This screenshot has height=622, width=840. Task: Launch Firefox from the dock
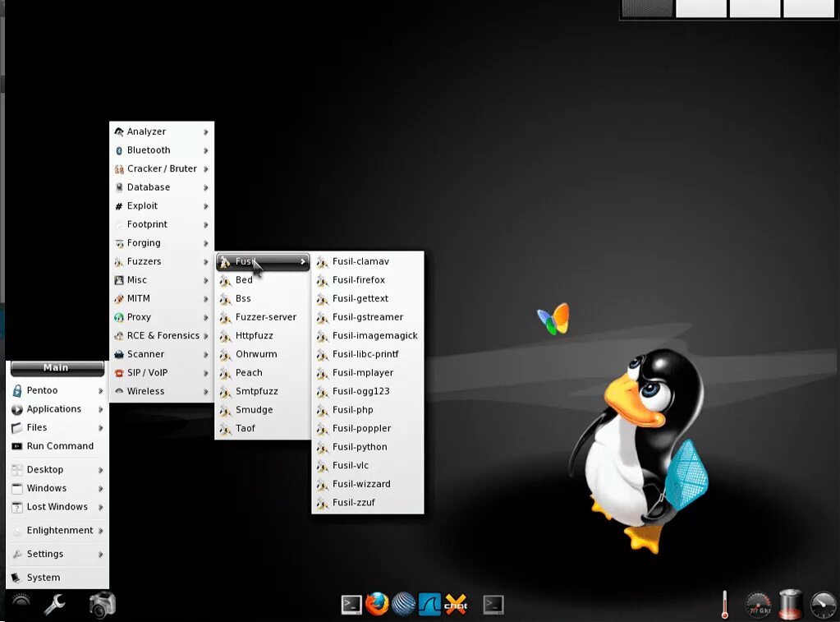click(x=377, y=604)
